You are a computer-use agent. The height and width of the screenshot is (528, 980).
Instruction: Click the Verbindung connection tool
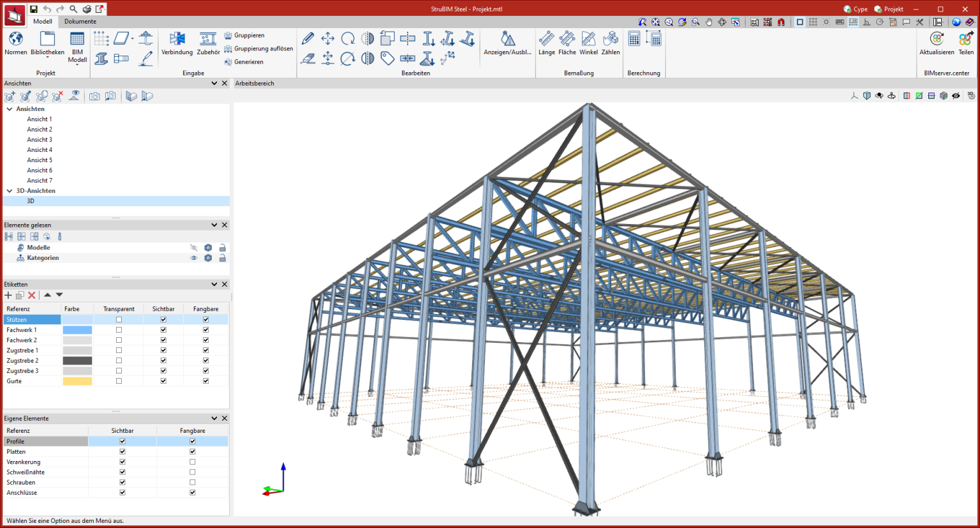[177, 40]
